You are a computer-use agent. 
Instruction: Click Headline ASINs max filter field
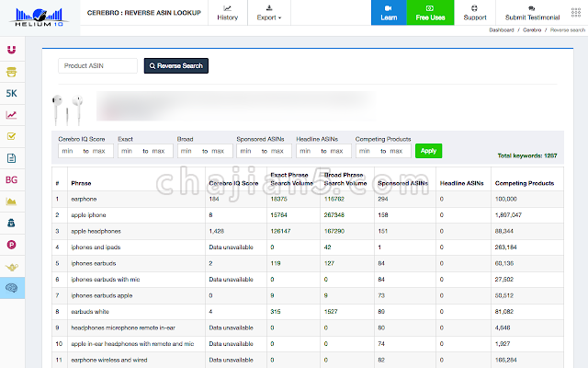coord(338,151)
